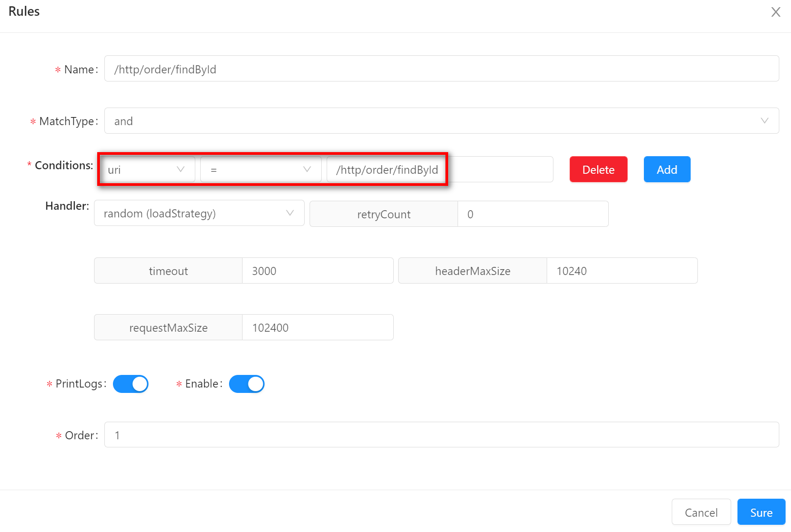Confirm the rule with Sure button
The image size is (791, 532).
click(761, 512)
